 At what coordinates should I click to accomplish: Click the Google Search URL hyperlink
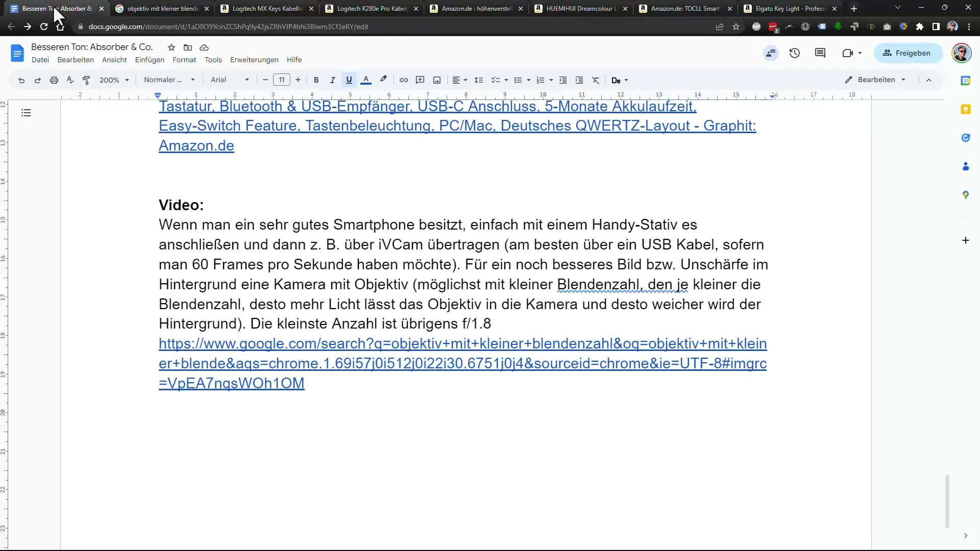coord(463,363)
